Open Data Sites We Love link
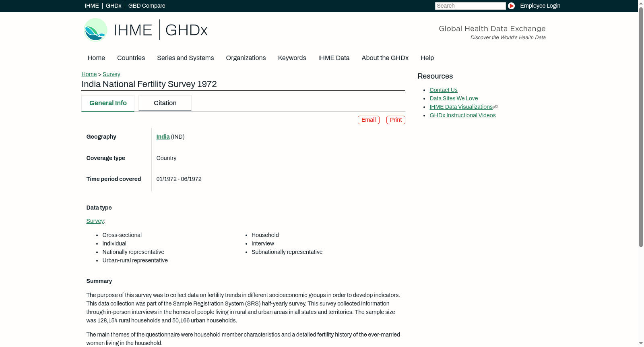Screen dimensions: 644x347 coord(454,98)
